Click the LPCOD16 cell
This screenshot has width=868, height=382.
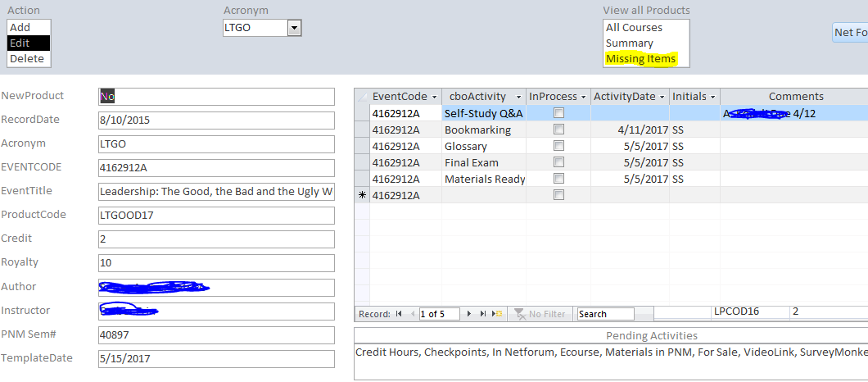click(749, 312)
